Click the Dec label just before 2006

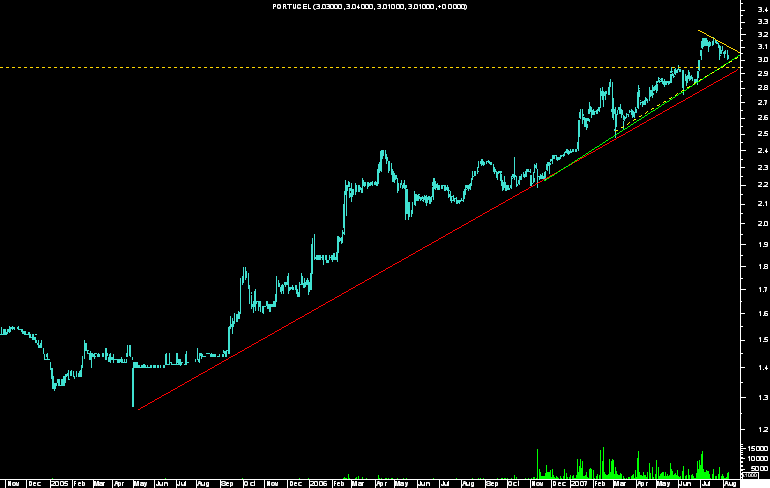296,484
